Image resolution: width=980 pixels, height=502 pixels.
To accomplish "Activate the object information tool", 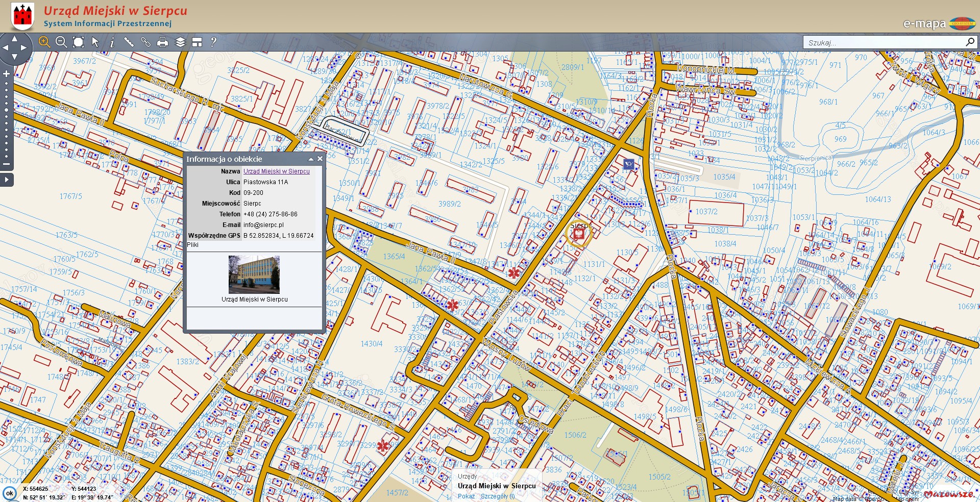I will (112, 42).
